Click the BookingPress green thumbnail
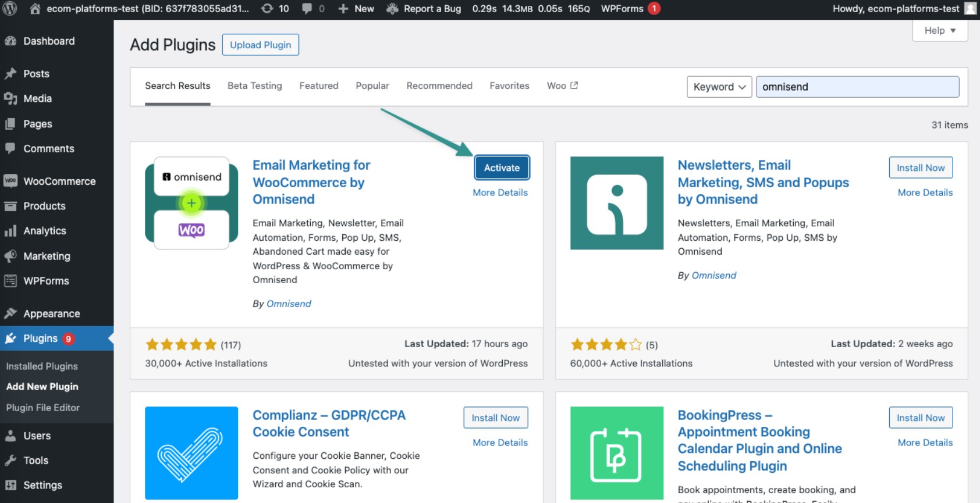This screenshot has height=503, width=980. 617,453
